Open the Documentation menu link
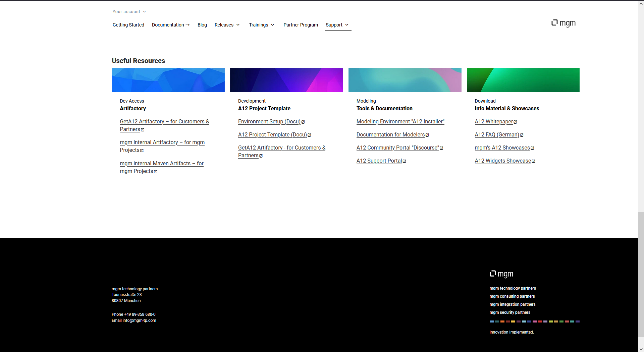The height and width of the screenshot is (352, 644). (171, 25)
